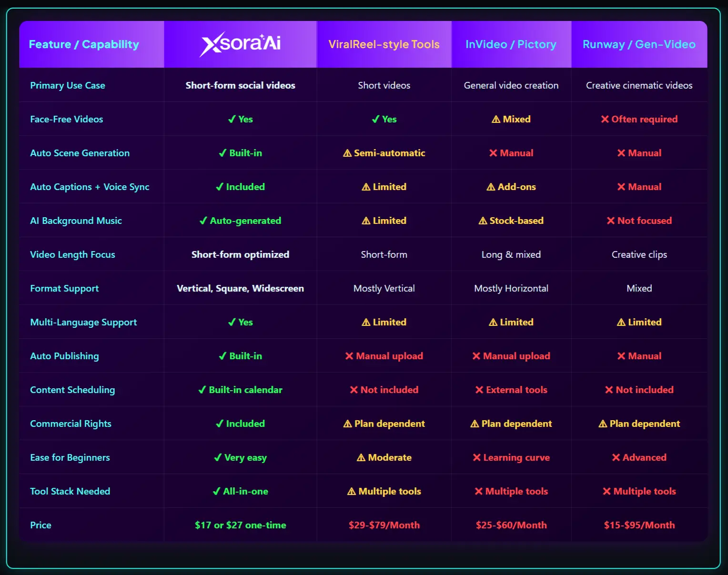Click the 'ViralReel-style Tools' column header
The width and height of the screenshot is (728, 575).
click(384, 44)
